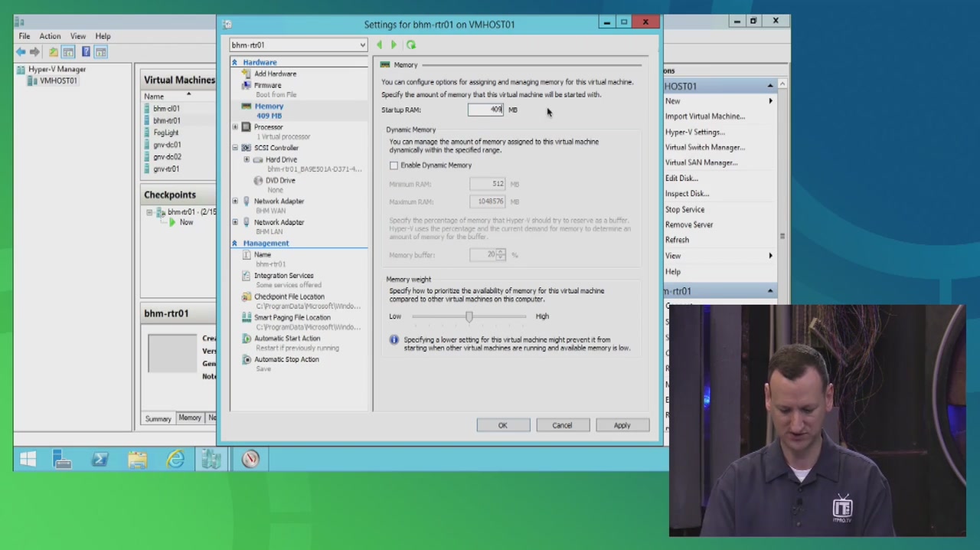Expand the Hard Drive node
The width and height of the screenshot is (980, 550).
(247, 159)
